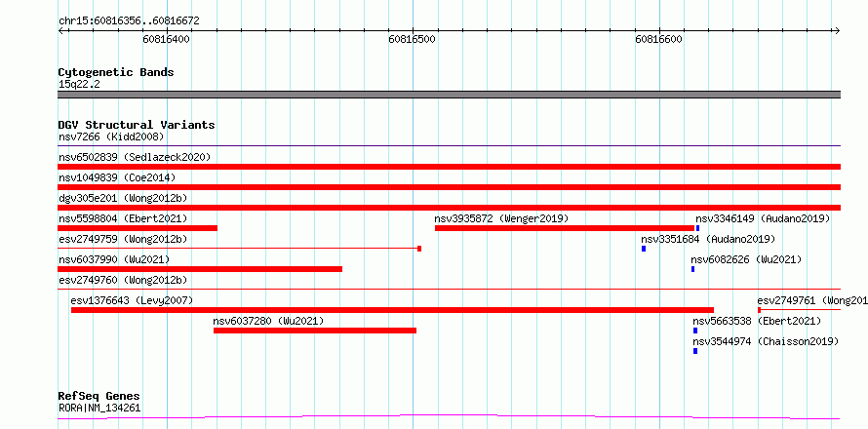Select the red bar under nsv6502839 (Sedlazeck2020)

click(x=450, y=167)
